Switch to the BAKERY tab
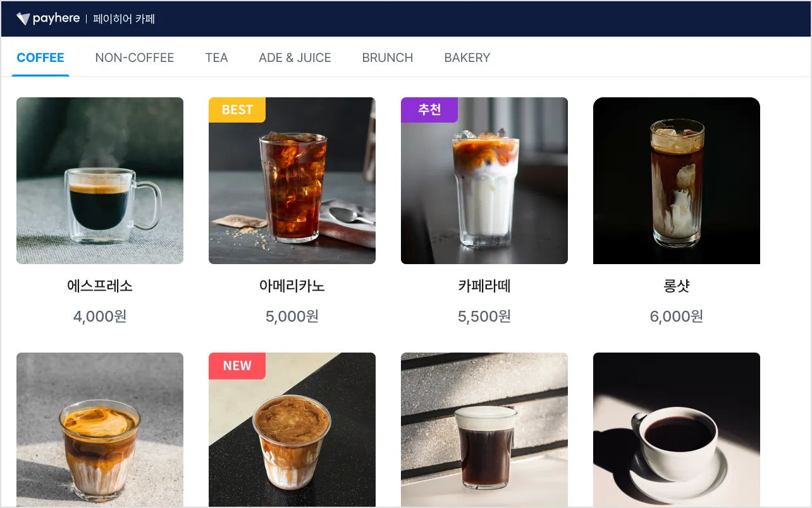The width and height of the screenshot is (812, 508). pyautogui.click(x=467, y=57)
